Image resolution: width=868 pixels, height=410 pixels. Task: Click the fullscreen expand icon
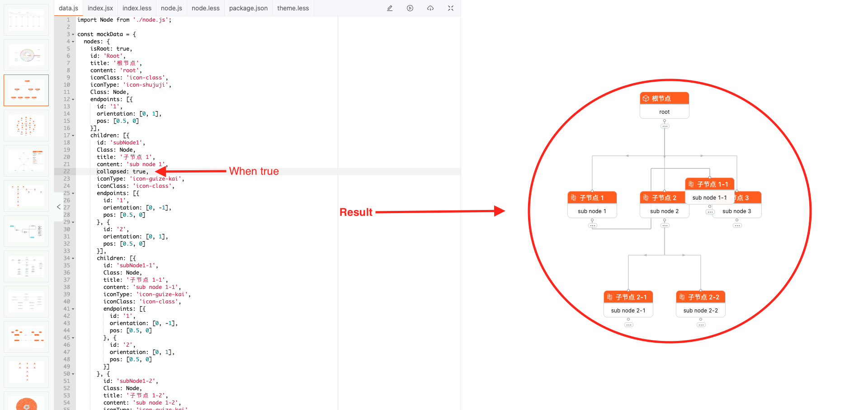pos(450,8)
